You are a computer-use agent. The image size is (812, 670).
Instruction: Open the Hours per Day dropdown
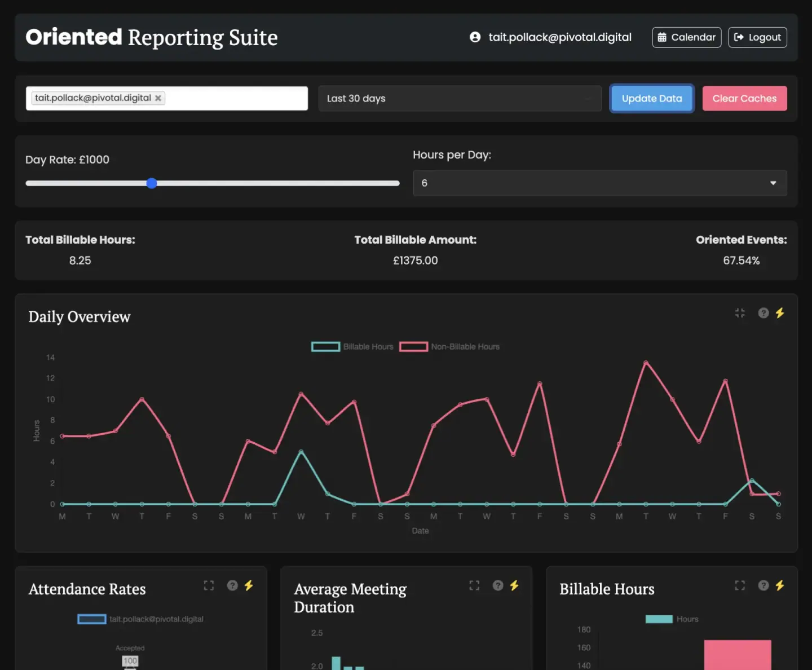[x=600, y=183]
